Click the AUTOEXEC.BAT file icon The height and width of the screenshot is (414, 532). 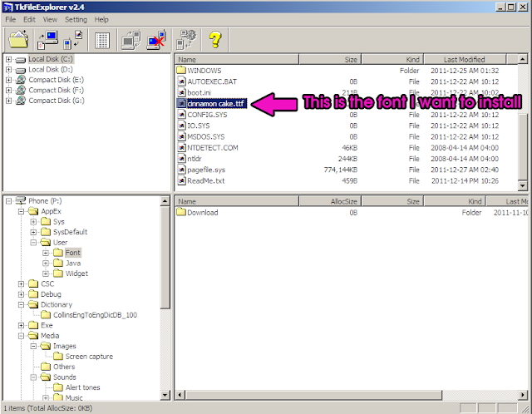(182, 81)
